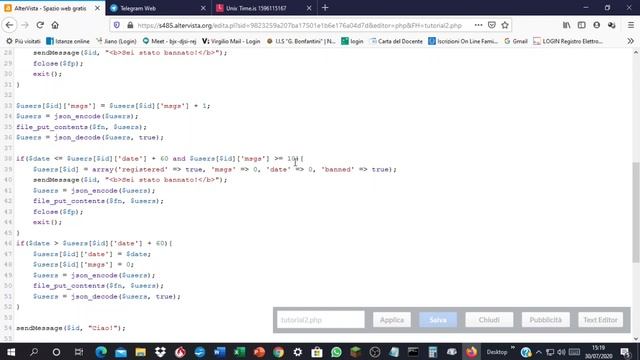Open the Meet bookmark
The image size is (640, 360).
169,41
